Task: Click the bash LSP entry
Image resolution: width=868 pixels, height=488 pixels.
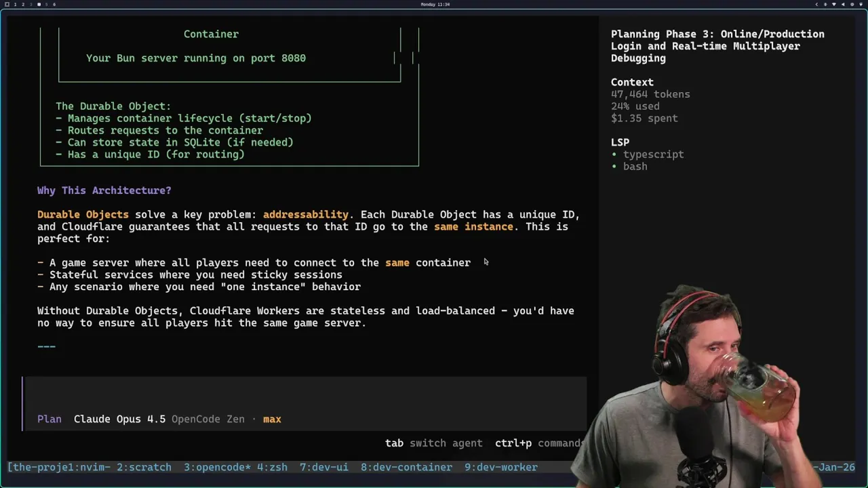Action: point(635,166)
